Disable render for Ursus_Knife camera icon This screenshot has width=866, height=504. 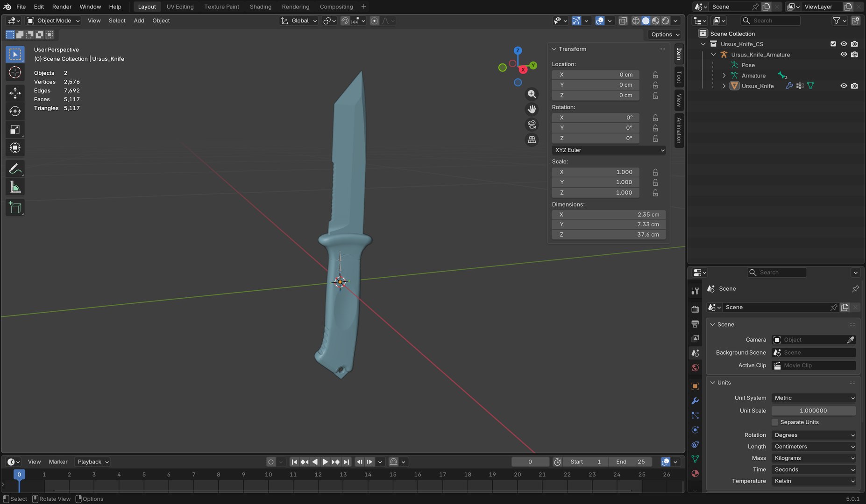click(x=854, y=86)
